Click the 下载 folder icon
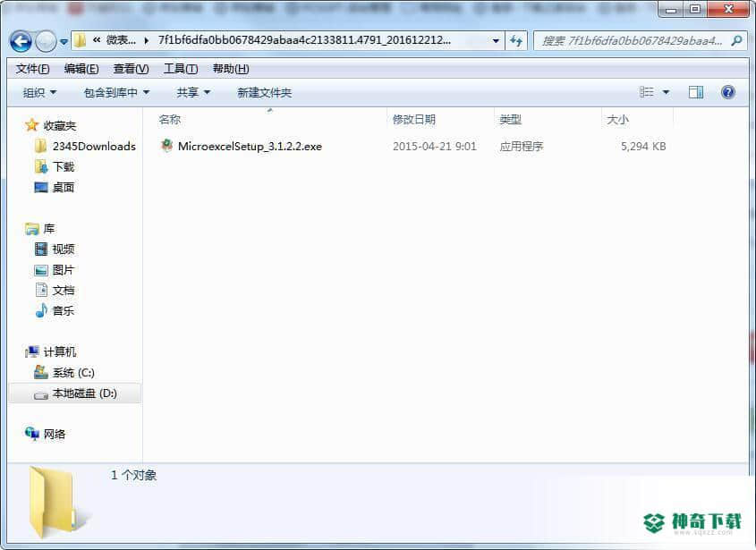The image size is (756, 550). [x=41, y=166]
